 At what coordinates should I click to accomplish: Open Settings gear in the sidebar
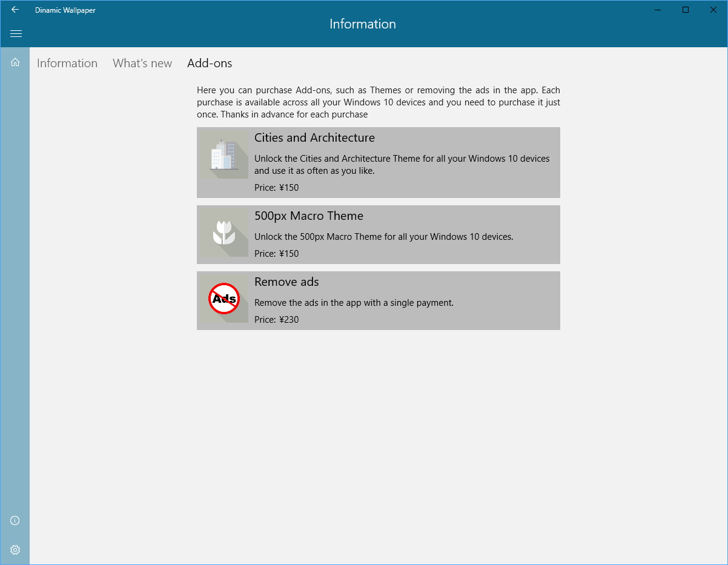point(15,550)
